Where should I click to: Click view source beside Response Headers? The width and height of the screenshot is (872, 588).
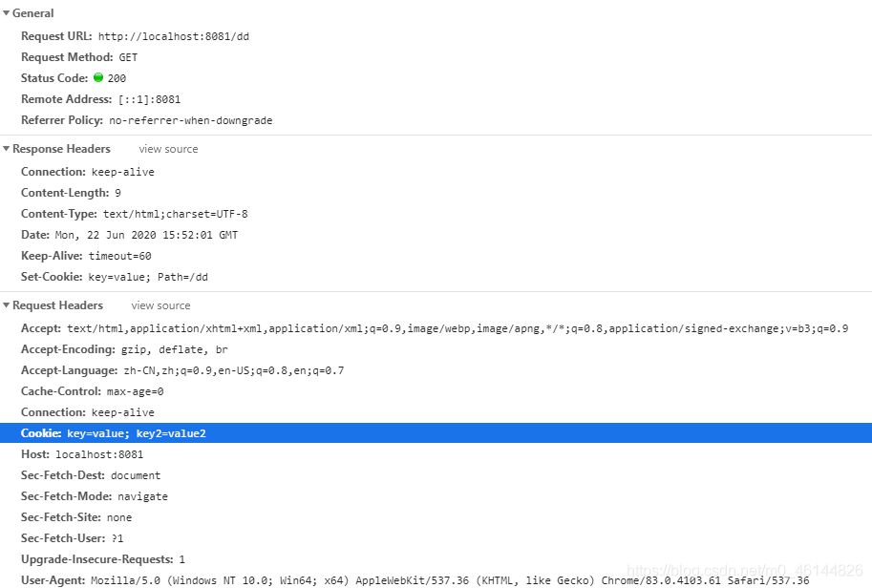[x=168, y=149]
